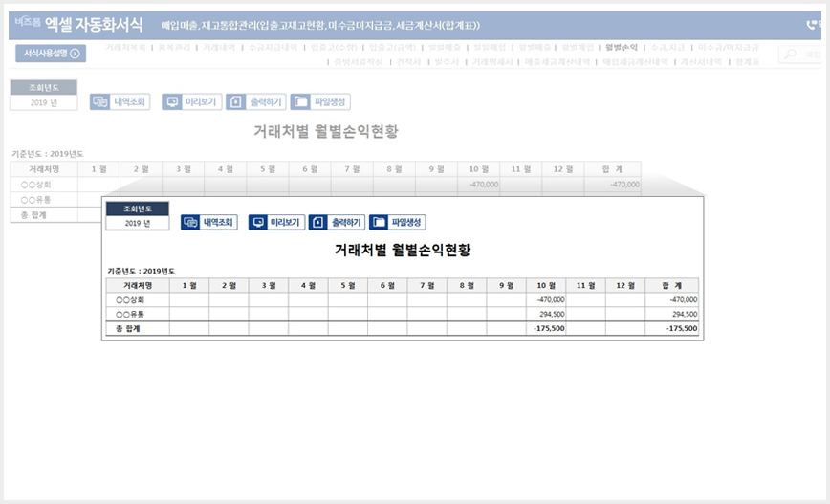The height and width of the screenshot is (504, 830).
Task: Click the 거래처명 header in magnified table
Action: (138, 285)
